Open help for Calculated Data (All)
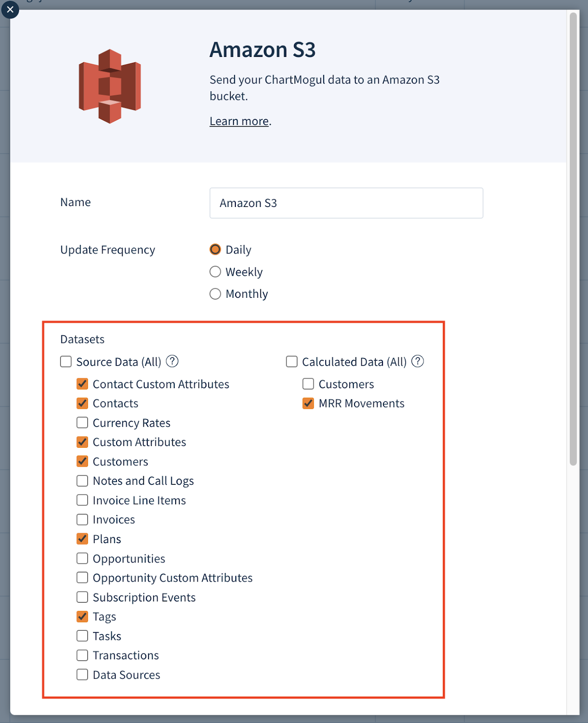588x723 pixels. pos(418,361)
